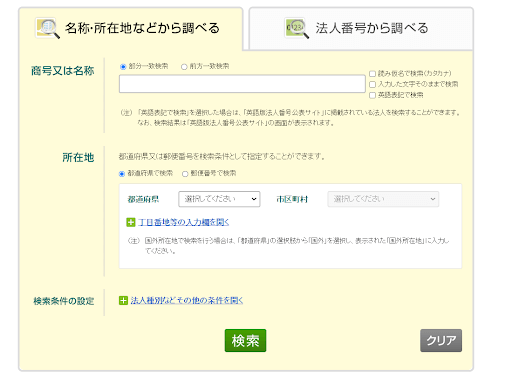The image size is (512, 382).
Task: Open 丁目番地等の入力欄を開く link
Action: [x=184, y=222]
